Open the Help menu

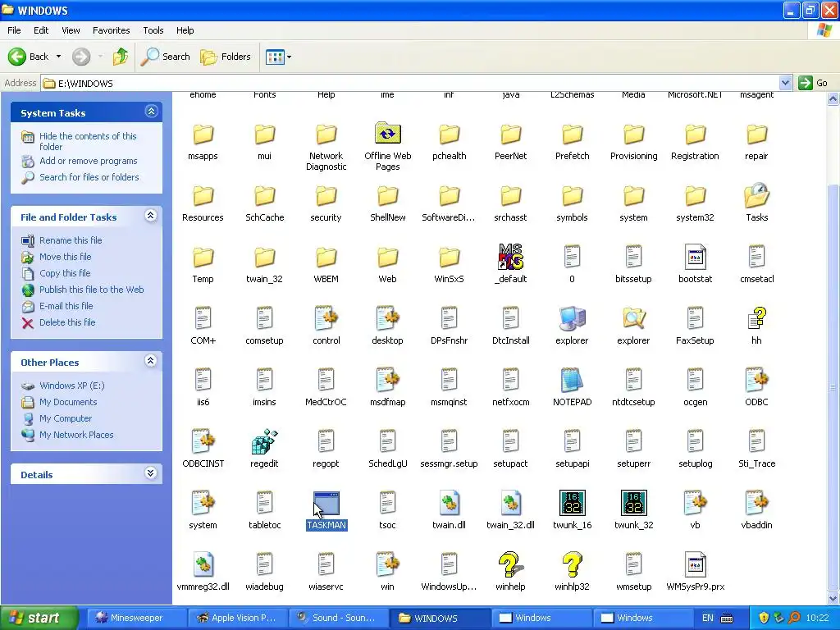coord(185,30)
